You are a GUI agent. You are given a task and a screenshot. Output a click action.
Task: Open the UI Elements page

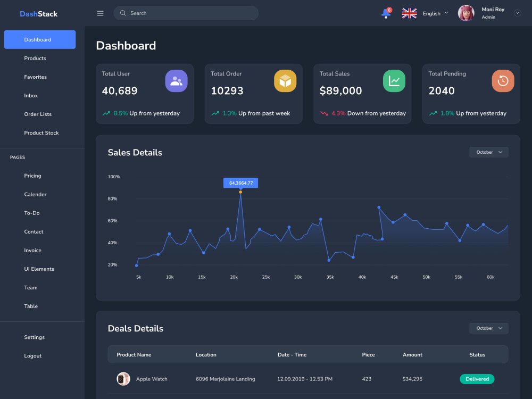pos(39,269)
